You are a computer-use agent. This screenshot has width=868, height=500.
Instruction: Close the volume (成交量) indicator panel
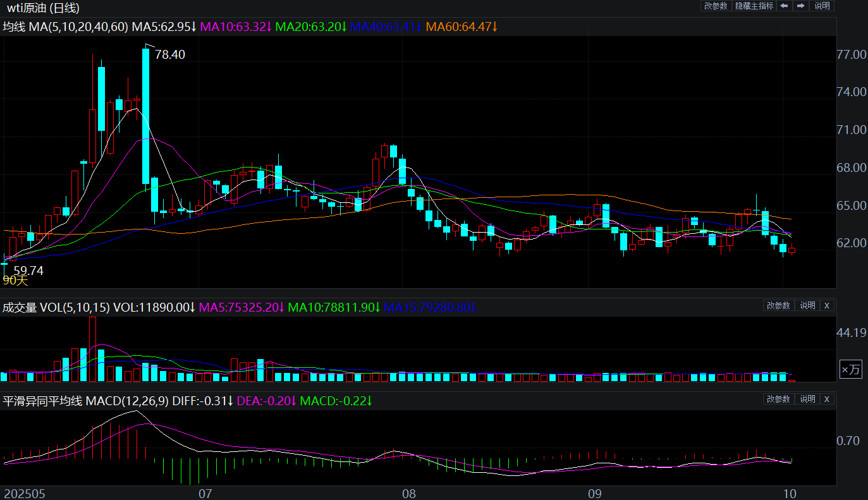pos(826,305)
